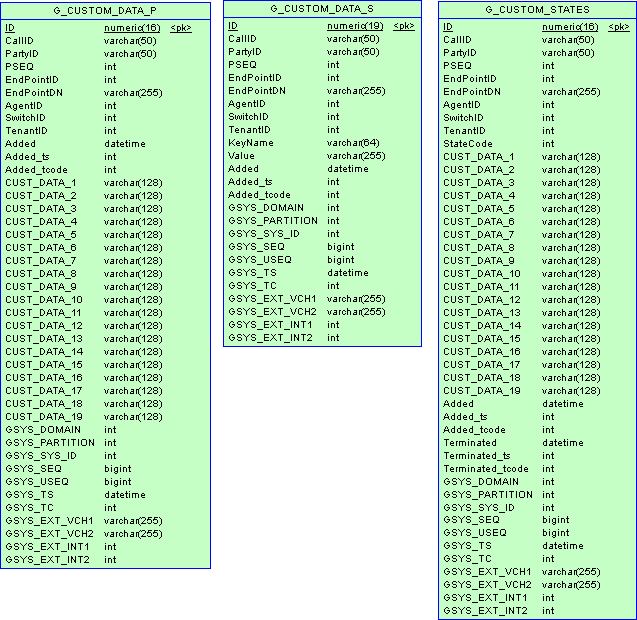Click TenantID column in G_CUSTOM_DATA_S
Image resolution: width=637 pixels, height=620 pixels.
click(249, 130)
